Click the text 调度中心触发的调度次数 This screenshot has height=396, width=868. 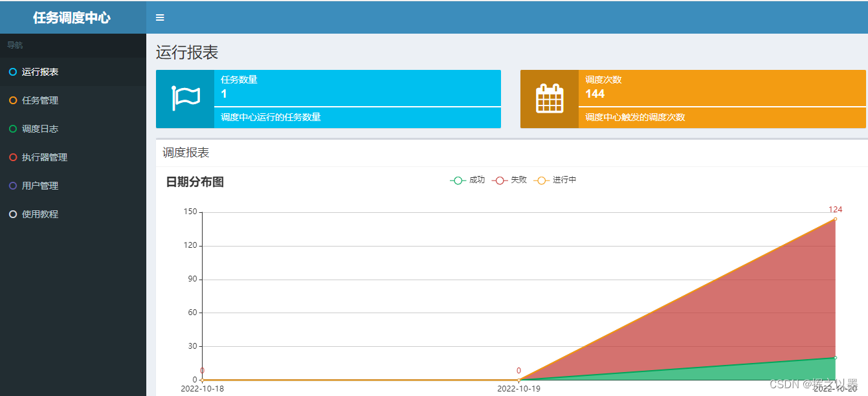point(635,117)
